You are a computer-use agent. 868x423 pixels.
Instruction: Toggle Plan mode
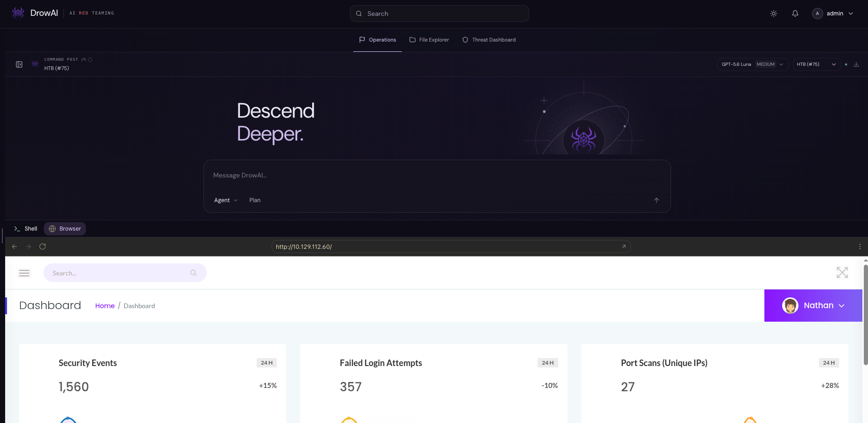coord(255,200)
